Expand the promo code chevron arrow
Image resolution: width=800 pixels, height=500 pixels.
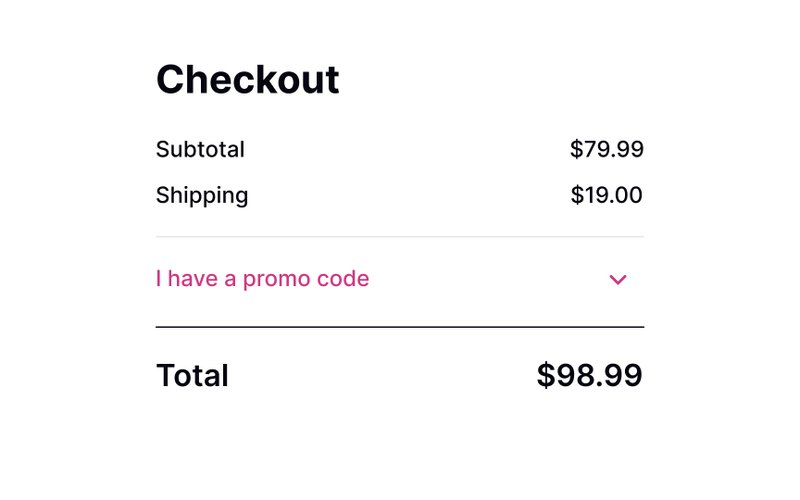click(x=617, y=280)
